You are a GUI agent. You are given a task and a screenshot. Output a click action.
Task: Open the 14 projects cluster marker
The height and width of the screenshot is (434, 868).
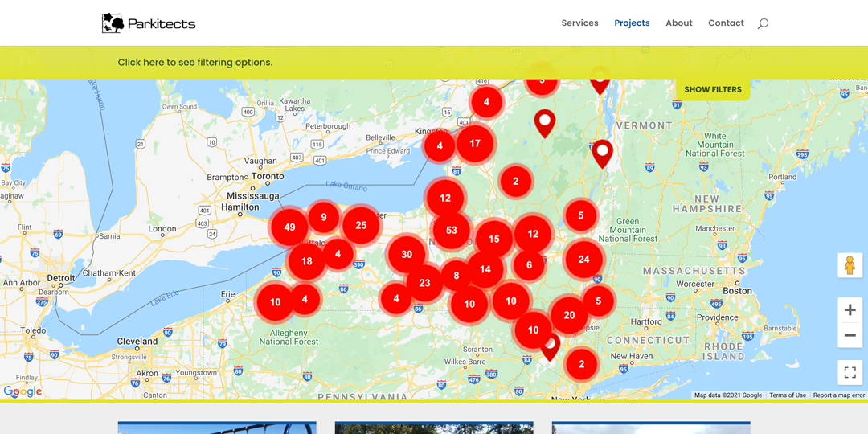click(x=485, y=269)
